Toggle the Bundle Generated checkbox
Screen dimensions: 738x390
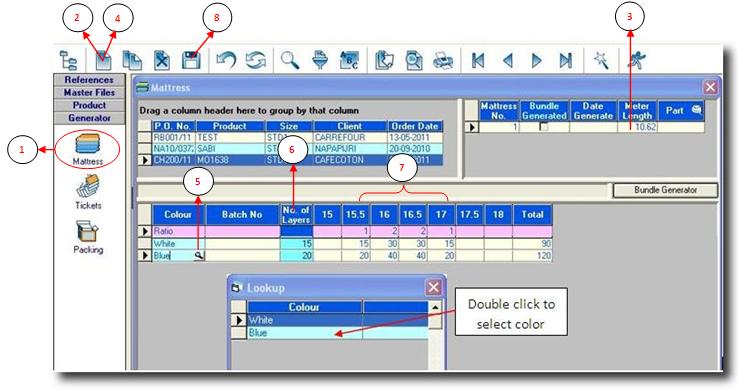click(x=544, y=127)
